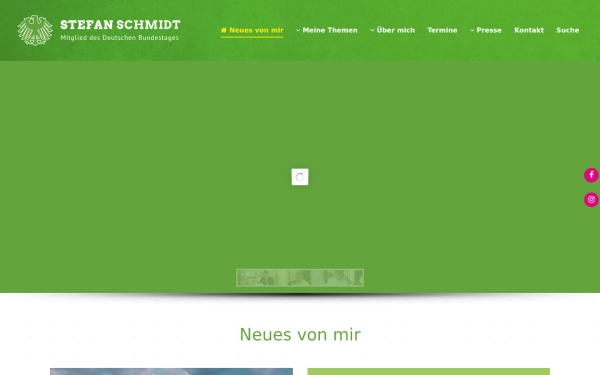
Task: Open the Instagram social link
Action: [x=591, y=200]
